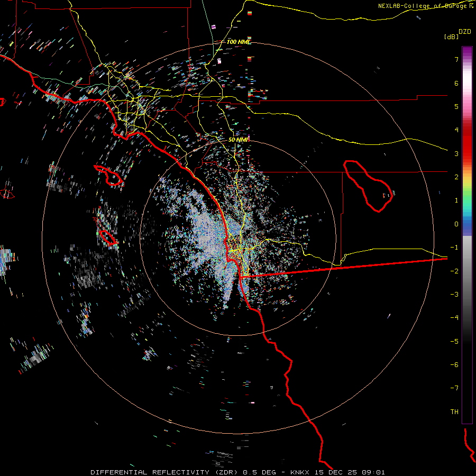The image size is (476, 476).
Task: Click the '2' value on the color scale
Action: click(456, 177)
